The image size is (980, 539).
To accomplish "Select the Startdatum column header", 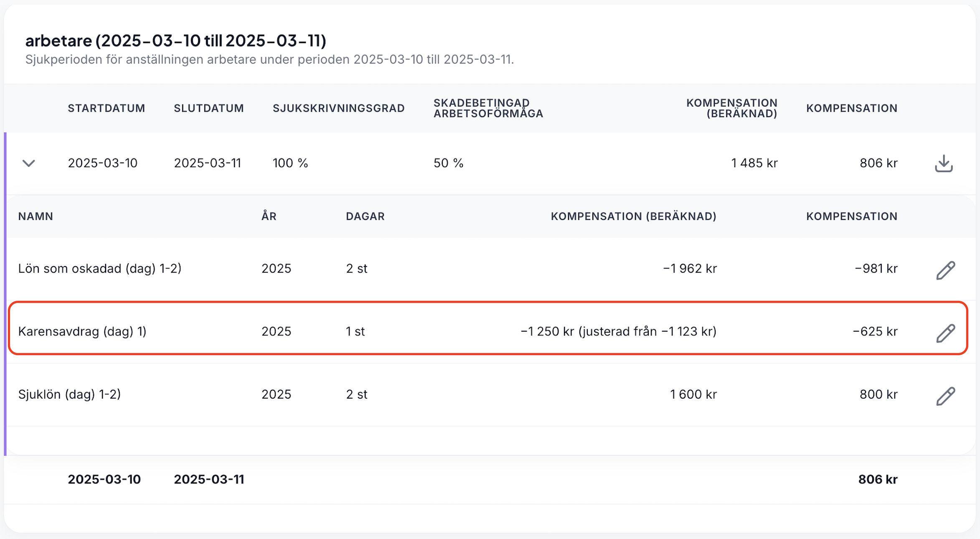I will (x=107, y=108).
